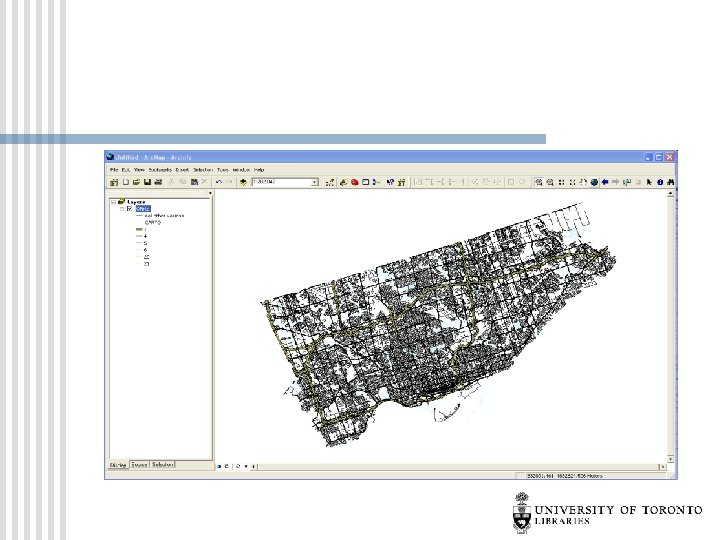The image size is (720, 540).
Task: Open the map scale dropdown
Action: pos(314,183)
